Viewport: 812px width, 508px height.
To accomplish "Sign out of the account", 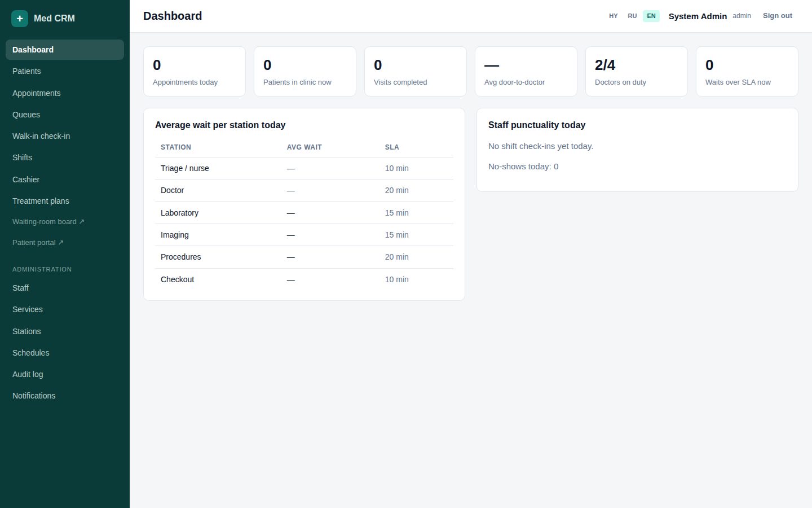I will [778, 16].
